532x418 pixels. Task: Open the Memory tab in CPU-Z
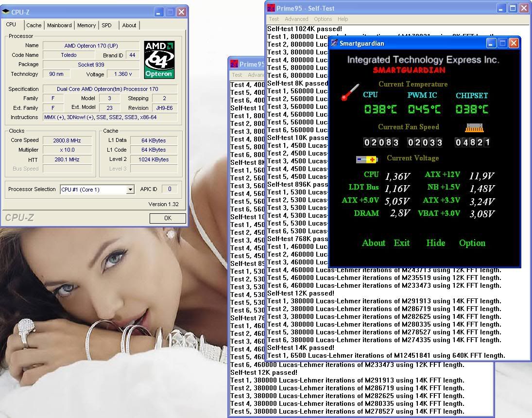(86, 25)
